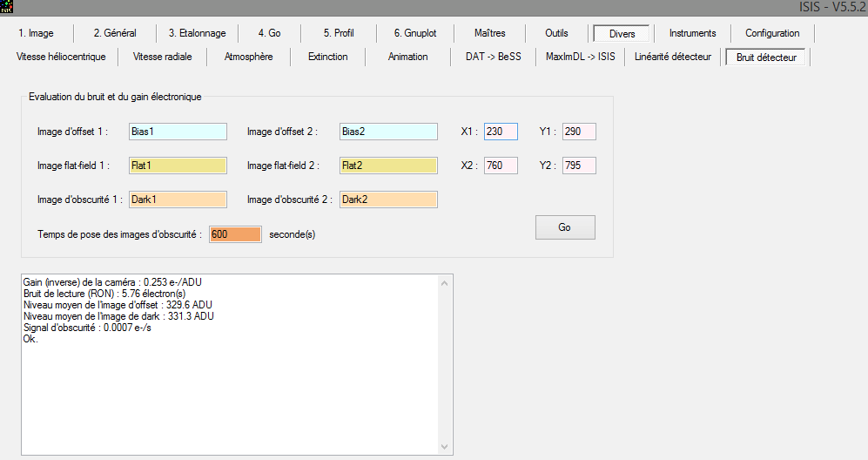Open the Linéarité détecteur sub-tab

[673, 57]
